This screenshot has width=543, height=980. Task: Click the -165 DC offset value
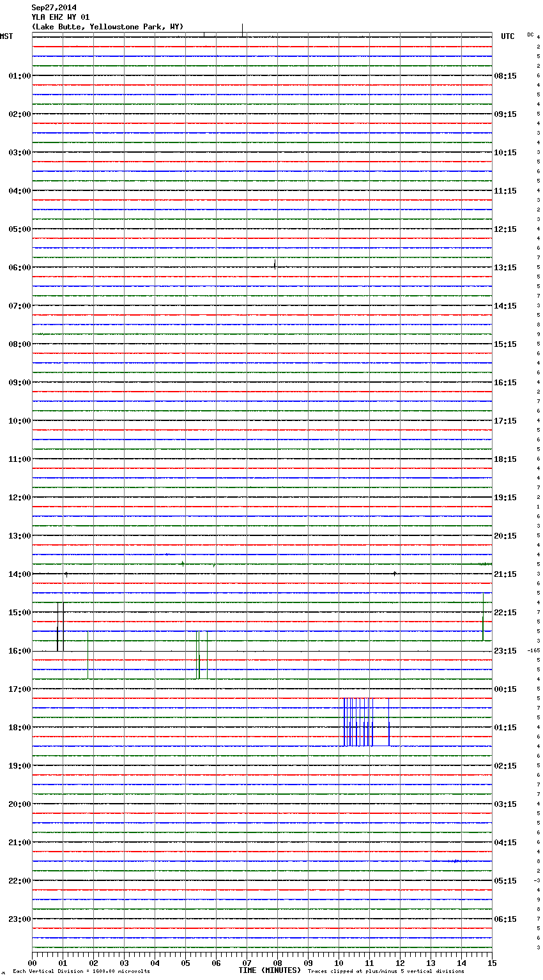click(533, 650)
